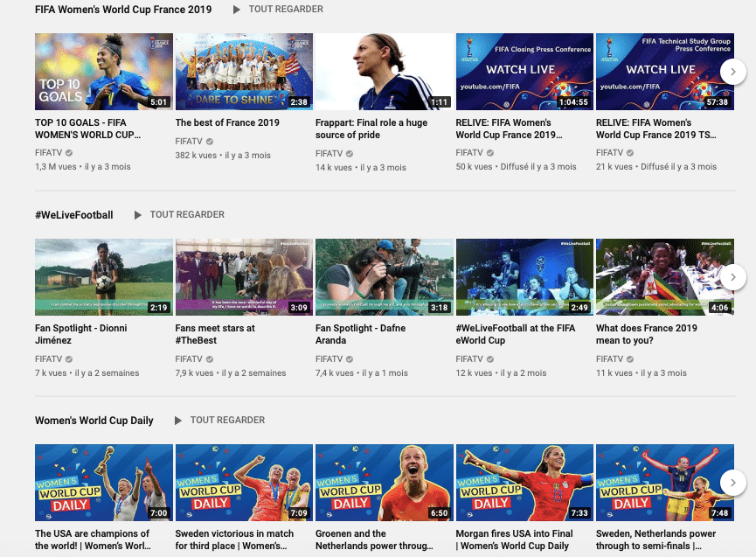Open USA champions World Cup Daily thumbnail 7:00
This screenshot has width=756, height=557.
pyautogui.click(x=104, y=483)
